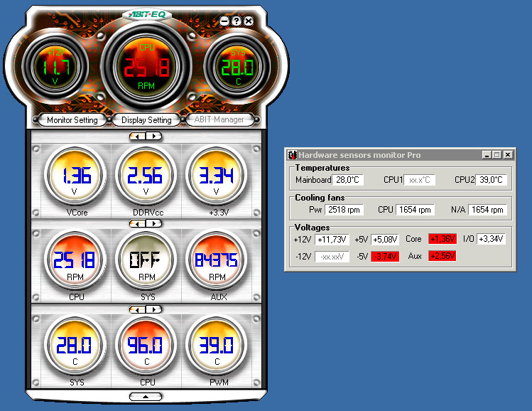
Task: Click red Core voltage +1,36V
Action: pos(443,239)
